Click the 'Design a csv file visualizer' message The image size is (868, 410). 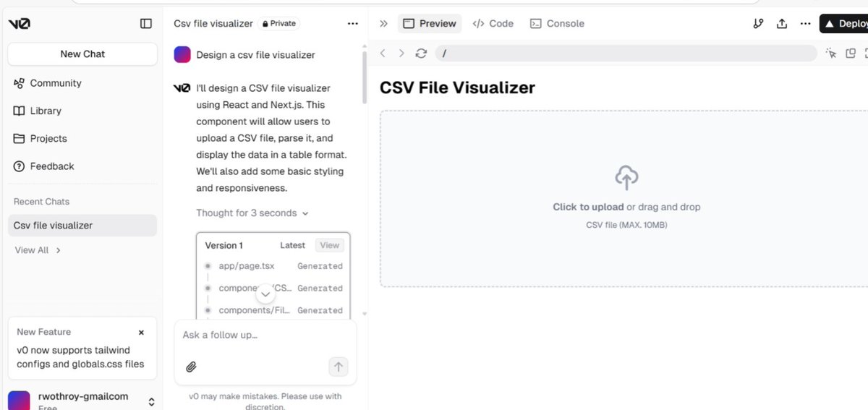click(255, 55)
